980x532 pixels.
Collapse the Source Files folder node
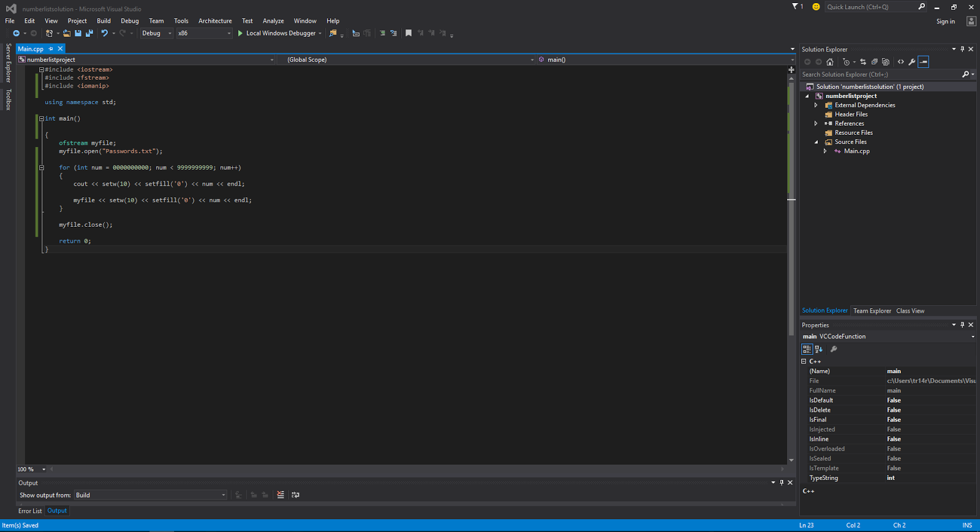[816, 142]
